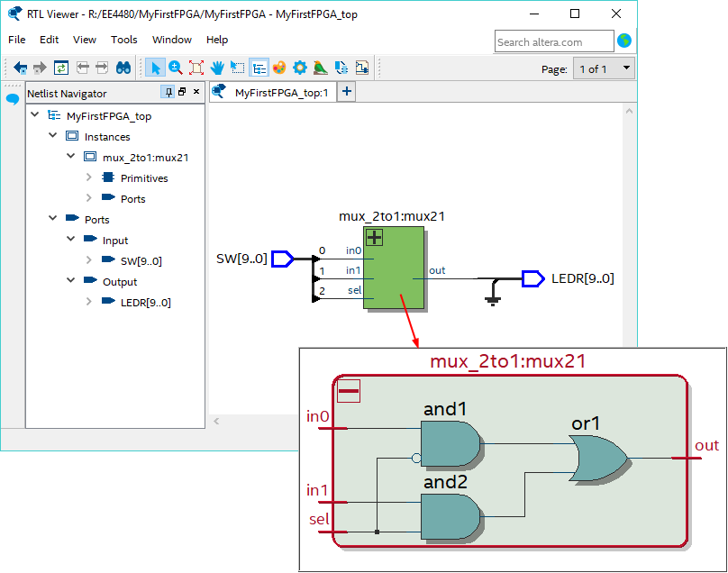Screen dimensions: 728x573
Task: Select the Zoom tool magnifier
Action: pyautogui.click(x=176, y=68)
